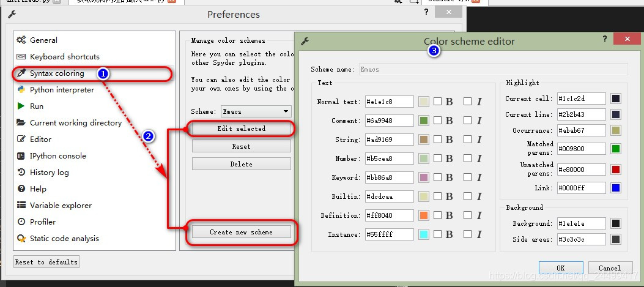Screen dimensions: 644x287
Task: Toggle italic checkbox for Comment
Action: pos(467,120)
